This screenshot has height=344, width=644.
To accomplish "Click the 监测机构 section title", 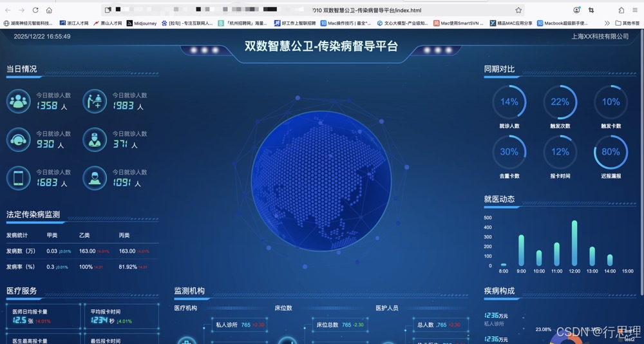I will click(x=189, y=291).
